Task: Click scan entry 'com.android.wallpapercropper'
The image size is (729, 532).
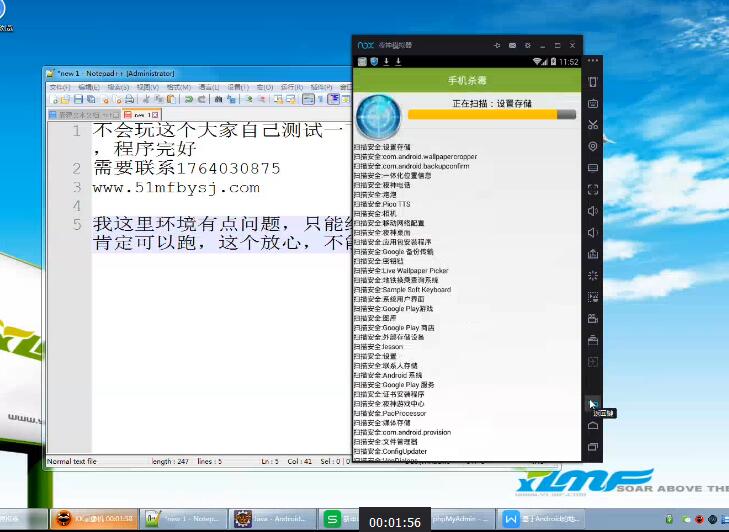Action: tap(416, 157)
